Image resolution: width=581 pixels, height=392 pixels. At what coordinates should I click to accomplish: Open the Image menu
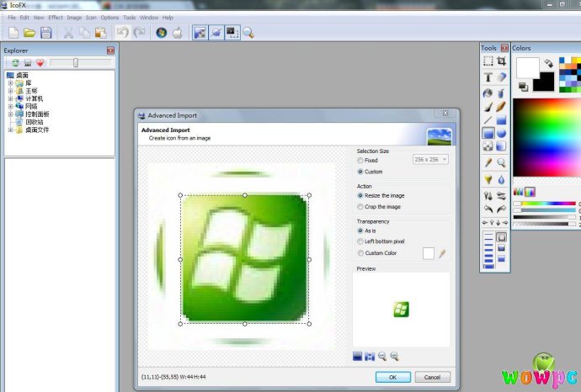[74, 18]
